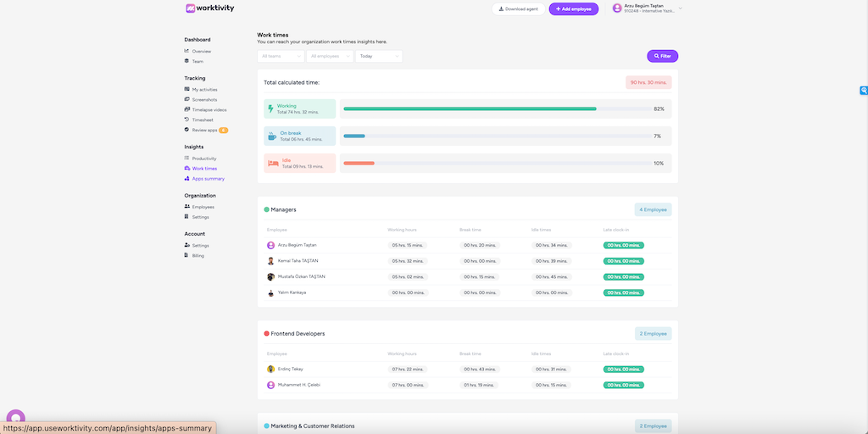The height and width of the screenshot is (434, 868).
Task: Open the Overview dashboard icon
Action: (x=186, y=51)
